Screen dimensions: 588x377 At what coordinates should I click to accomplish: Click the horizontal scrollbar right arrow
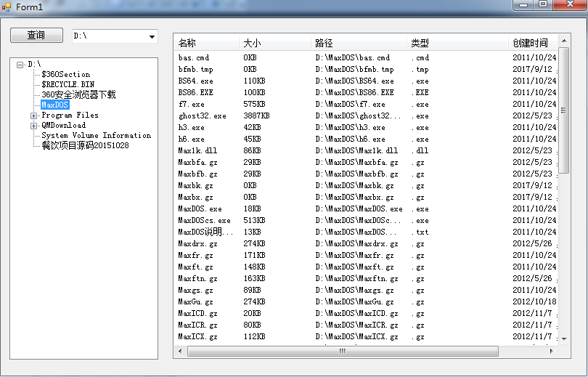551,351
